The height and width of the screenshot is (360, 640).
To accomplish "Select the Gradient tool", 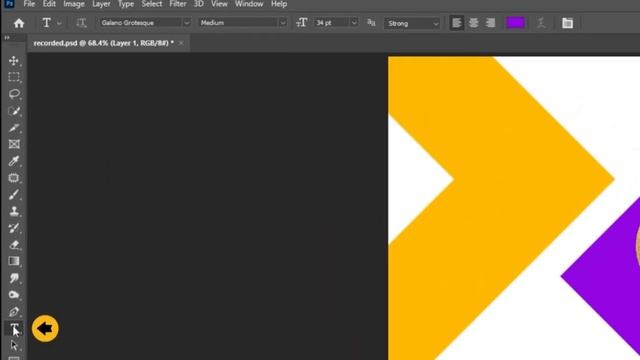I will point(14,261).
